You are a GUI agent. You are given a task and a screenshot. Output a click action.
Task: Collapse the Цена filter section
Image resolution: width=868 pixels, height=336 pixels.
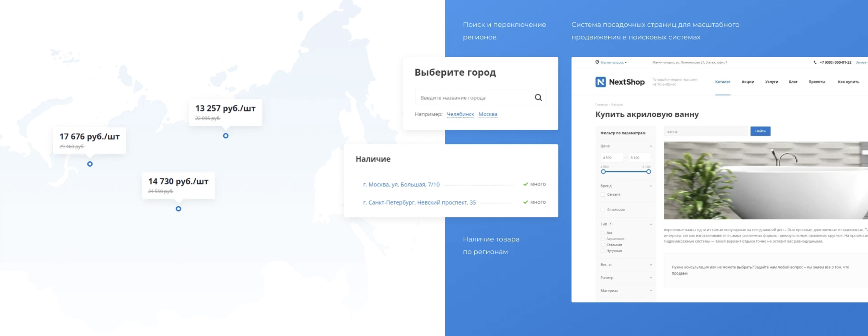(651, 146)
